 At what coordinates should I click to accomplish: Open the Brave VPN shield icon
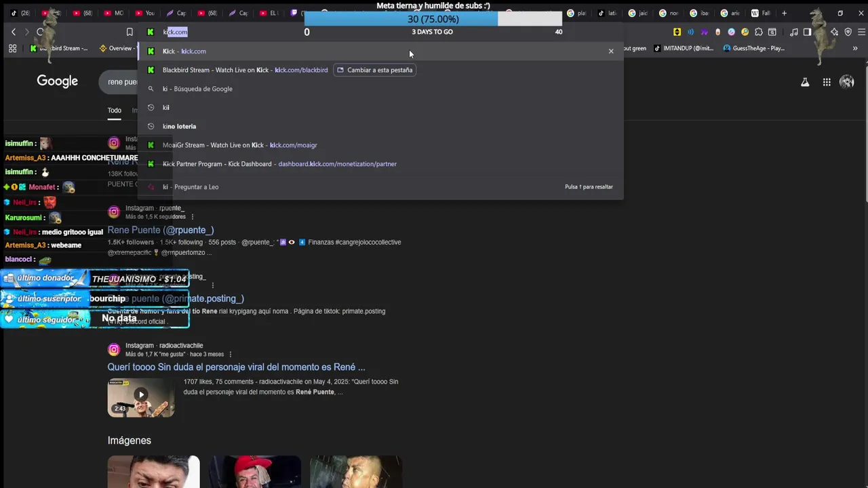(848, 32)
